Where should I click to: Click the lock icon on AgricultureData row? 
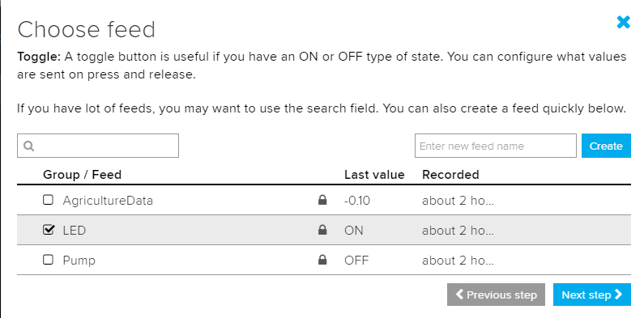point(322,200)
